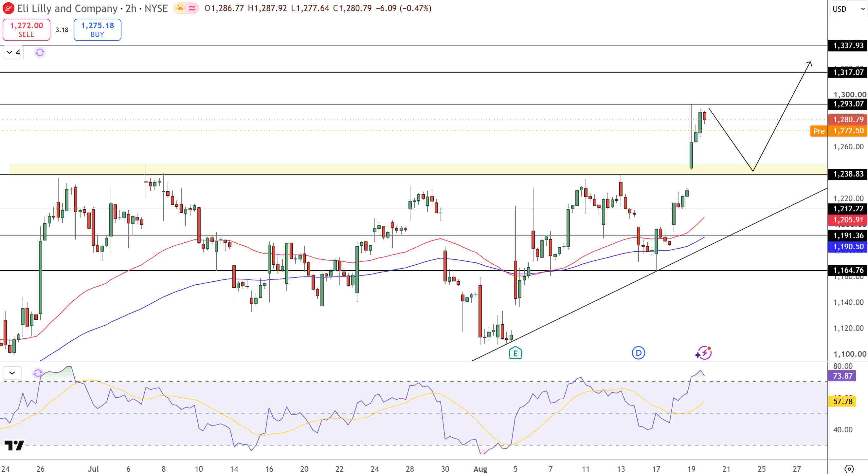Click the purple refresh icon near the legend
This screenshot has width=868, height=474.
coord(40,53)
